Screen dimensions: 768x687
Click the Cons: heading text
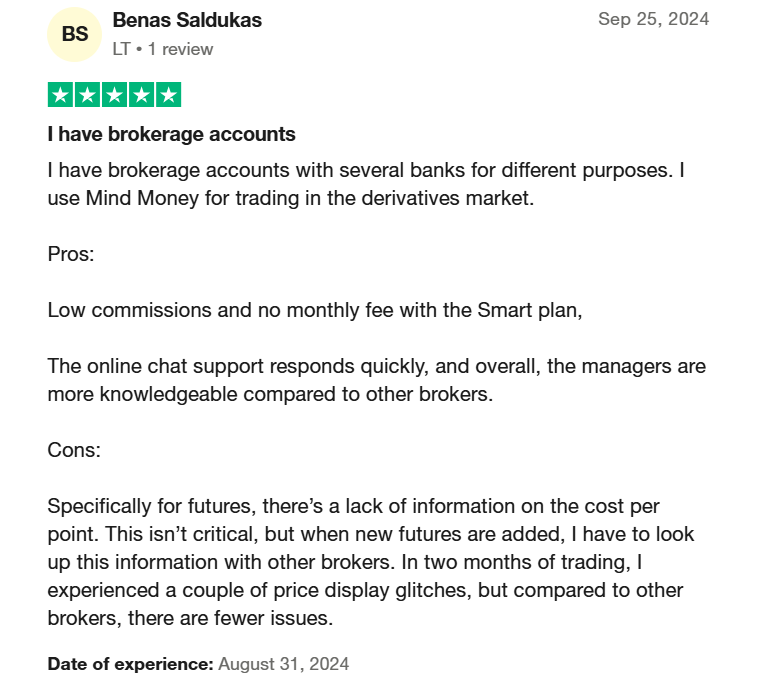(x=74, y=450)
